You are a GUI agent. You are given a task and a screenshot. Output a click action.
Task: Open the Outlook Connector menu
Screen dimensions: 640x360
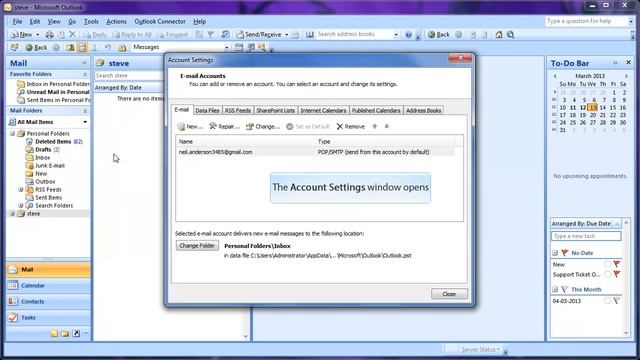[x=160, y=22]
